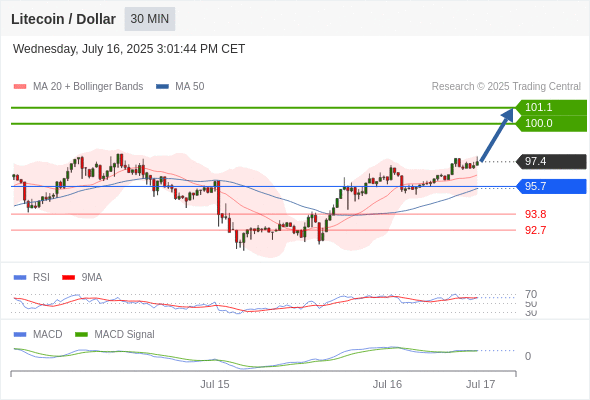
Task: Click the MACD blue legend marker
Action: point(20,335)
